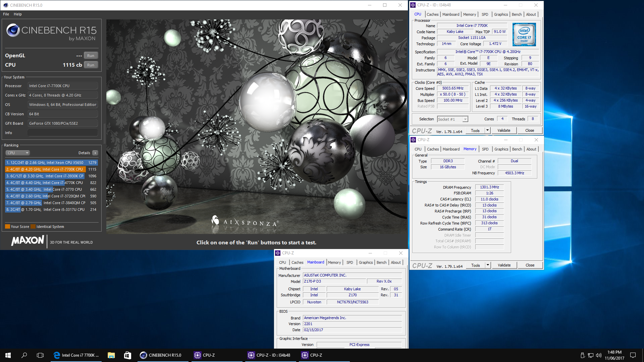This screenshot has height=362, width=644.
Task: Switch to SPD tab in top CPU-Z
Action: (485, 14)
